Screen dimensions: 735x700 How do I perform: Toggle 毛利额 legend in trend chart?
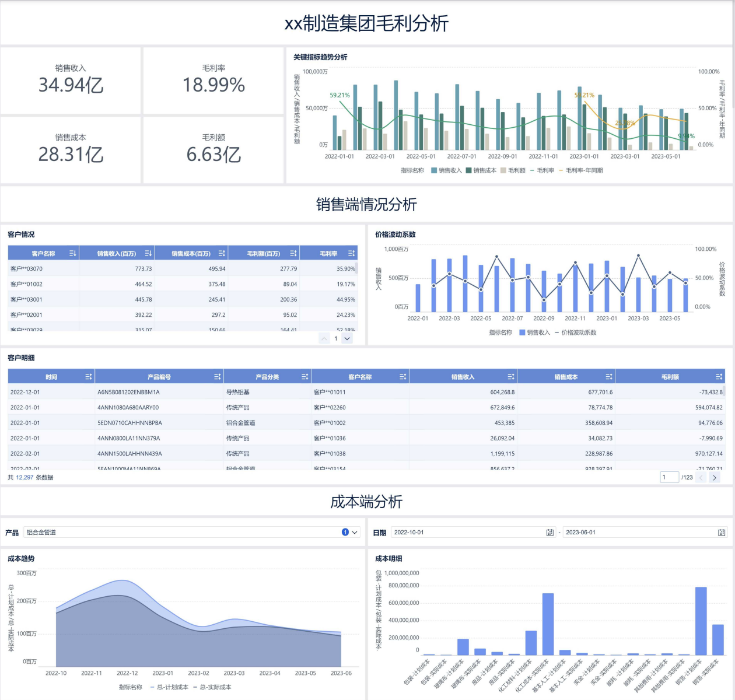[x=513, y=170]
